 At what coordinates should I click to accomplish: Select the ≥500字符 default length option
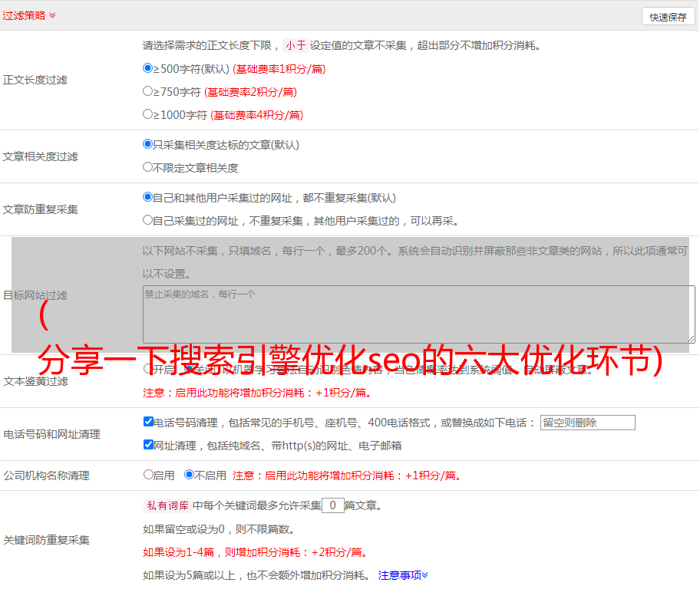[x=148, y=68]
